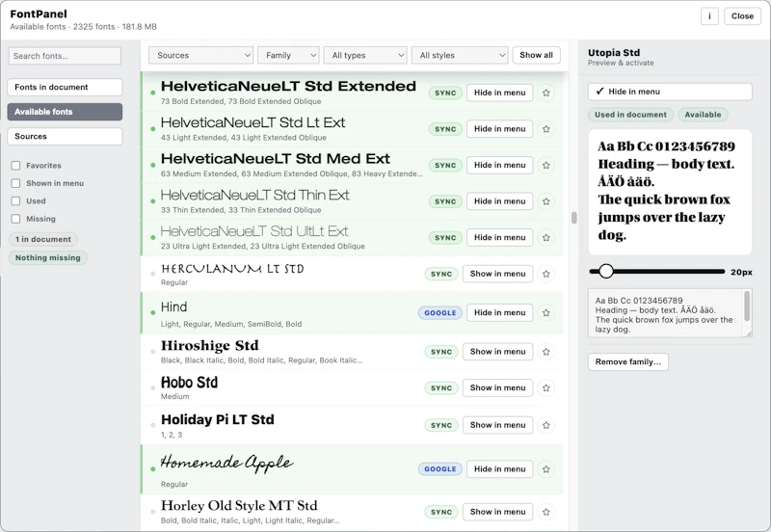Click SYNC badge on Hiroshige Std

click(441, 352)
